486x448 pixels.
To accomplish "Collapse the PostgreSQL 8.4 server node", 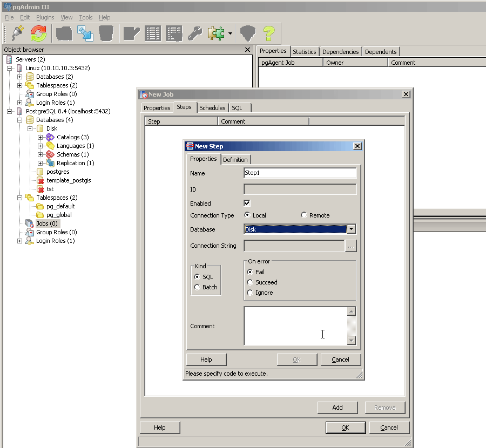I will pos(10,111).
